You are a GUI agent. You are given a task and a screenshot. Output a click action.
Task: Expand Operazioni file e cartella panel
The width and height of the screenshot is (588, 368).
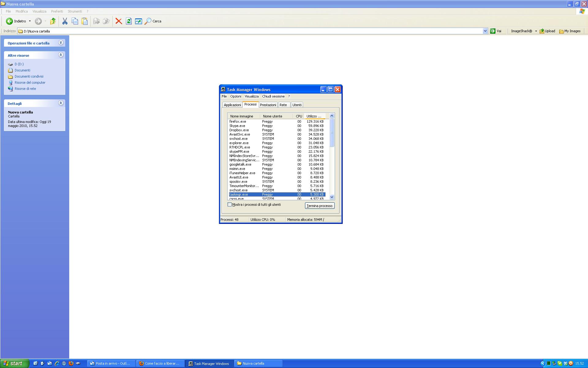coord(61,43)
